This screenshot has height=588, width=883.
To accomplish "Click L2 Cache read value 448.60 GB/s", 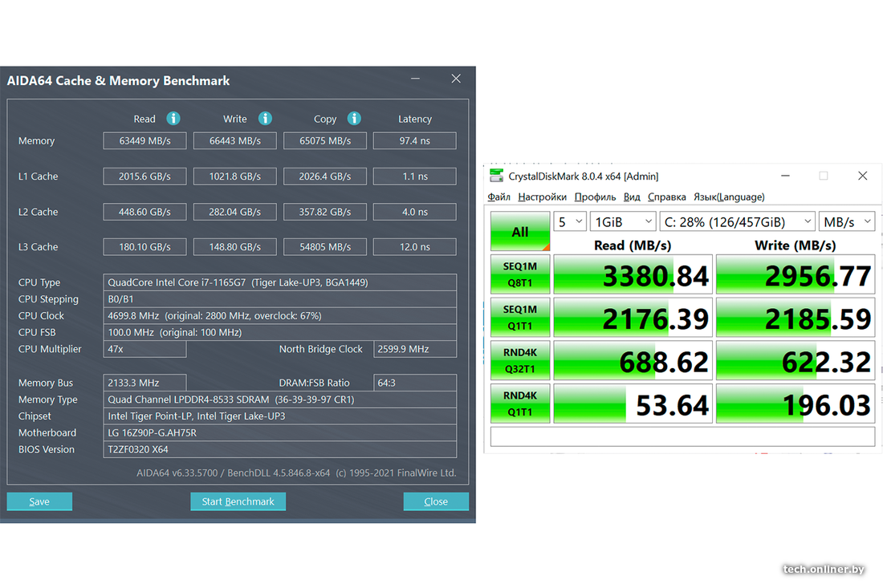I will point(144,212).
